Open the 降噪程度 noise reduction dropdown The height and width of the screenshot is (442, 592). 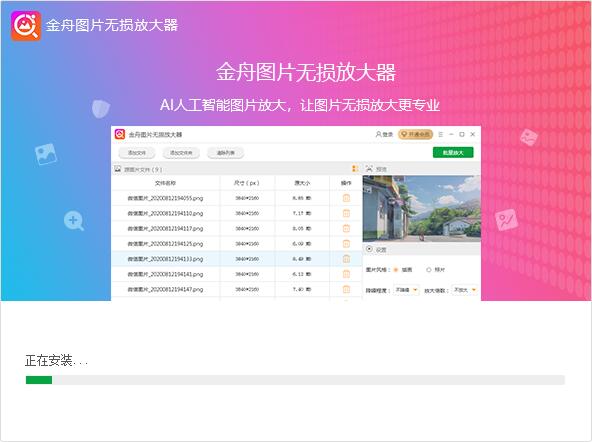[406, 290]
